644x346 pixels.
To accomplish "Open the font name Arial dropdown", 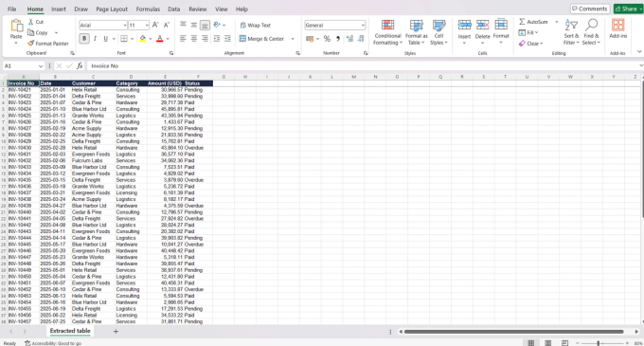I will pos(125,25).
